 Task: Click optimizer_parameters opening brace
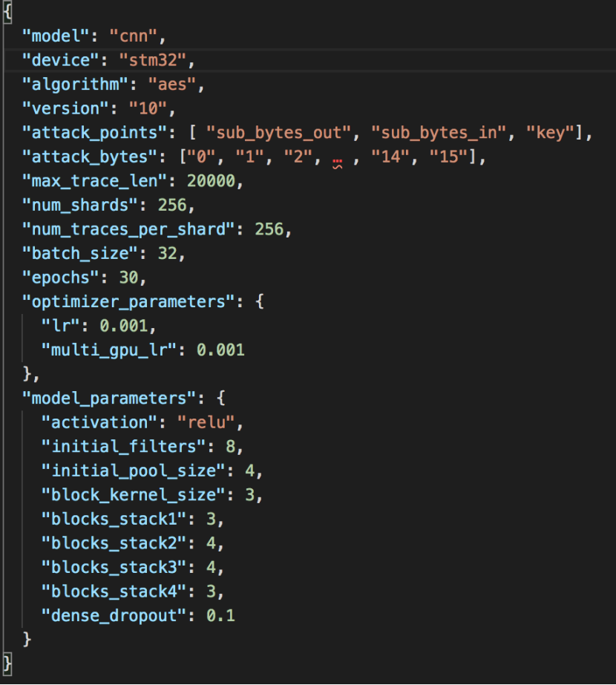coord(260,302)
